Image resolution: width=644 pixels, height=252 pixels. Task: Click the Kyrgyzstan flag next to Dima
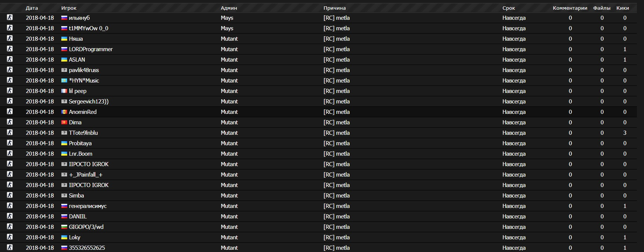click(64, 122)
